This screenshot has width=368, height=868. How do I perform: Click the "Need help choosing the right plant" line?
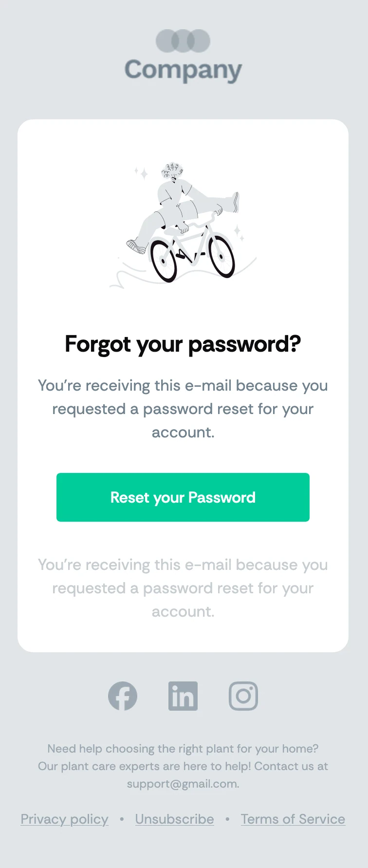click(x=183, y=749)
